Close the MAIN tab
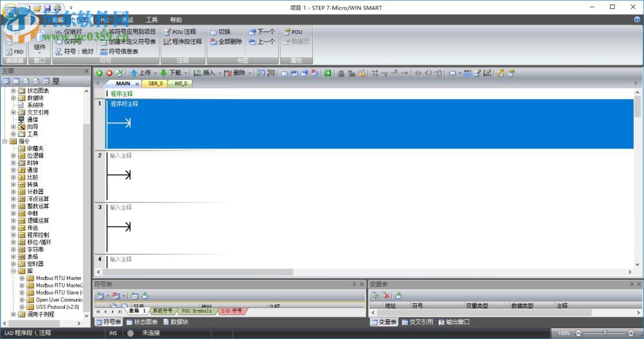644x339 pixels. [137, 84]
